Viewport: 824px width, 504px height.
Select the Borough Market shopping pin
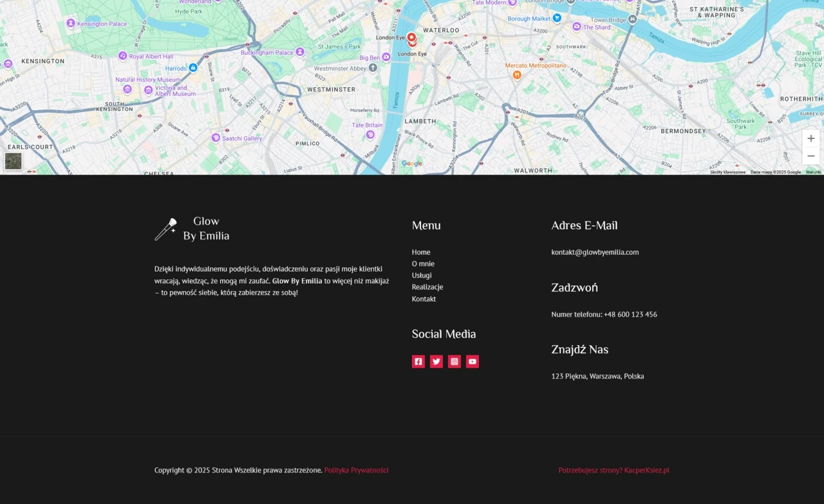point(557,18)
